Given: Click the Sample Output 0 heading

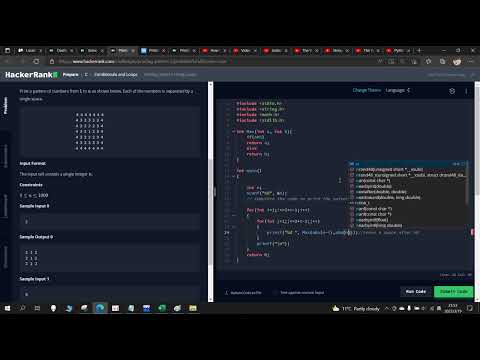Looking at the screenshot, I should click(x=36, y=237).
